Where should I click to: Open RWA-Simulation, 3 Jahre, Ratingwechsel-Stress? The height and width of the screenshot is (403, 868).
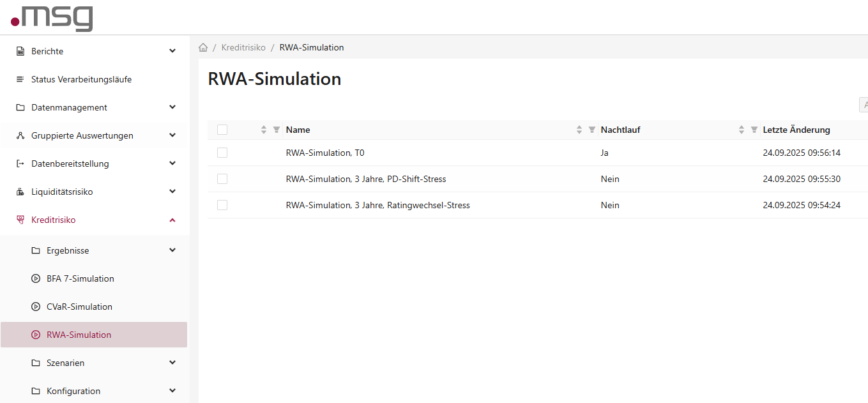point(377,205)
